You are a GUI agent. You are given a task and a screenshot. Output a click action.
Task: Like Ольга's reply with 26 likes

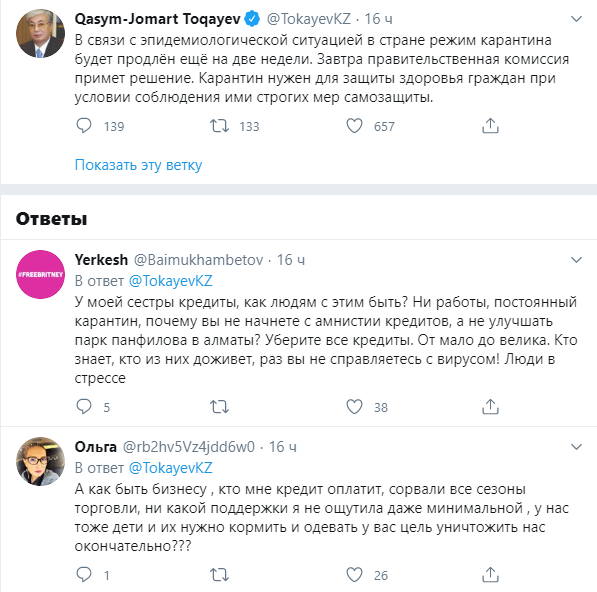[354, 575]
